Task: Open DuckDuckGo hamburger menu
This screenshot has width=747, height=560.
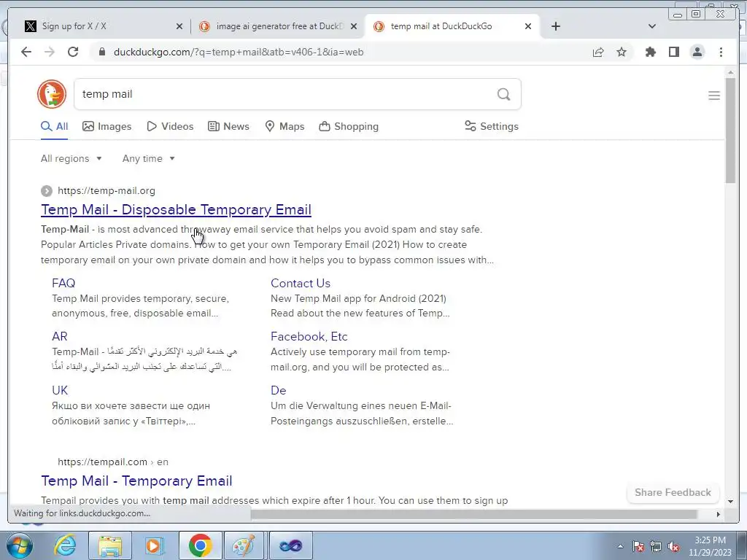Action: click(x=713, y=96)
